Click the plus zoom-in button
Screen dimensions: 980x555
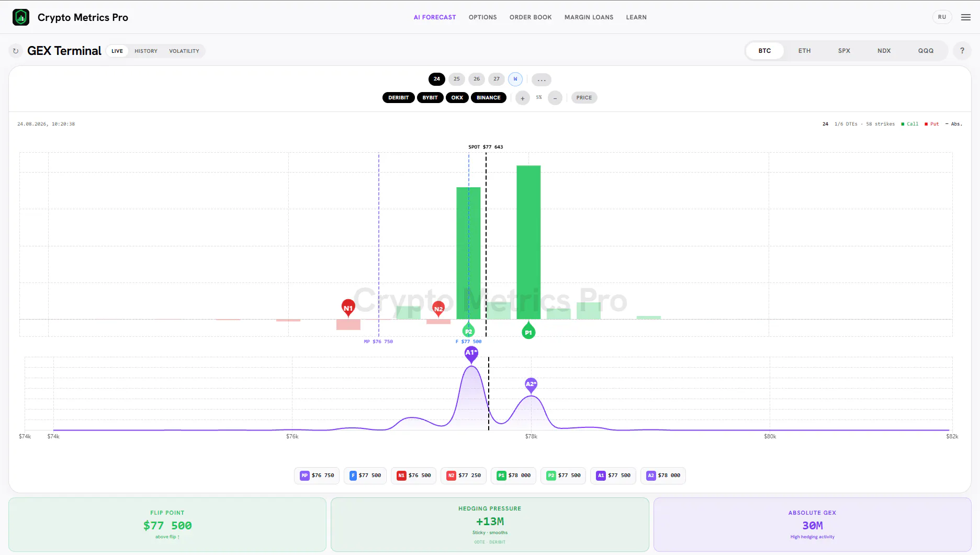pos(522,98)
